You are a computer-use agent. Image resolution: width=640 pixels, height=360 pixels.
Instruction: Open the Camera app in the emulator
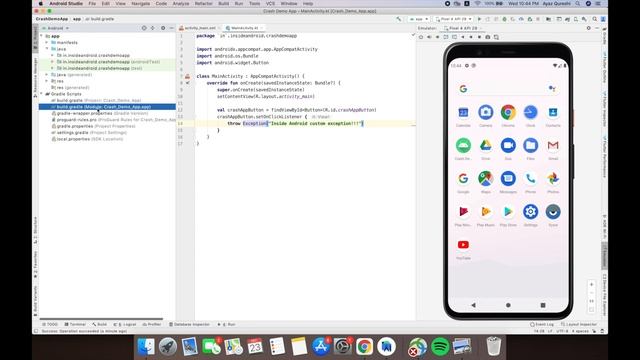(486, 112)
